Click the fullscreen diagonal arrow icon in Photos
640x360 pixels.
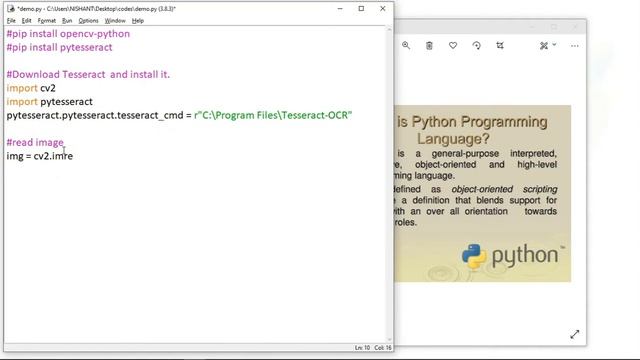coord(575,334)
